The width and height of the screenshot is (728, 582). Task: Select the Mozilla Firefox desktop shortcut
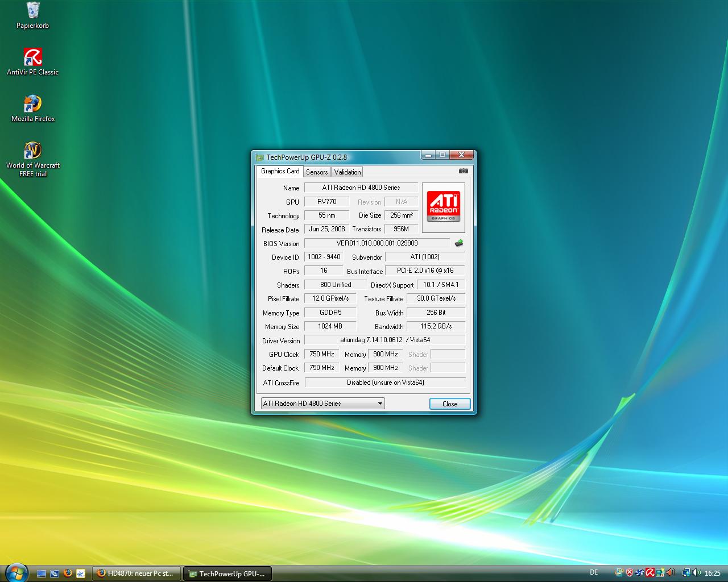33,109
